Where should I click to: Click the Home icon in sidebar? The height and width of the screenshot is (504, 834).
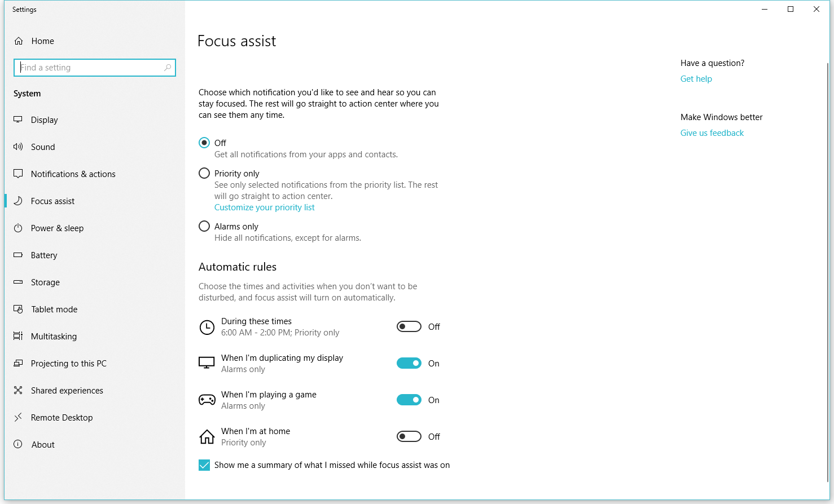19,41
